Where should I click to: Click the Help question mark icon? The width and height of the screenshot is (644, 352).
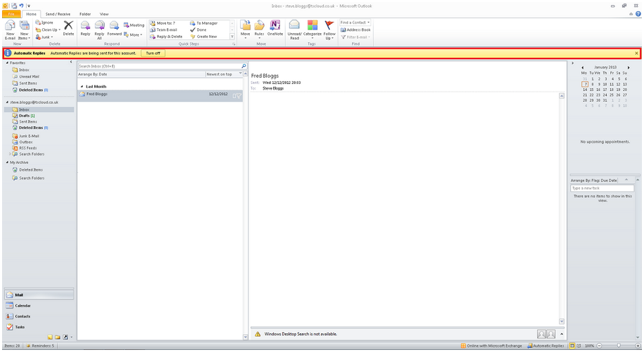coord(638,14)
